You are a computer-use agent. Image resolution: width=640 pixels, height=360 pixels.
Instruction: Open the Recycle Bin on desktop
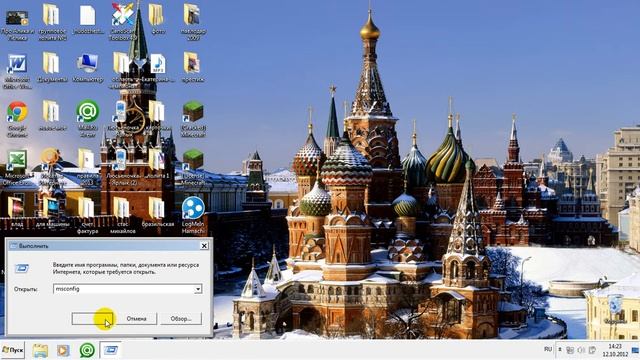point(615,305)
